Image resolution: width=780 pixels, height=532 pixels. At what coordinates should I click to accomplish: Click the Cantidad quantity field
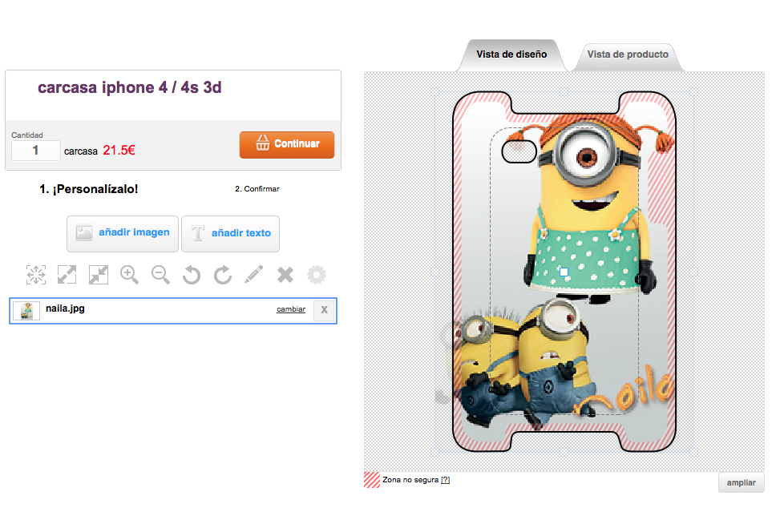[x=36, y=150]
